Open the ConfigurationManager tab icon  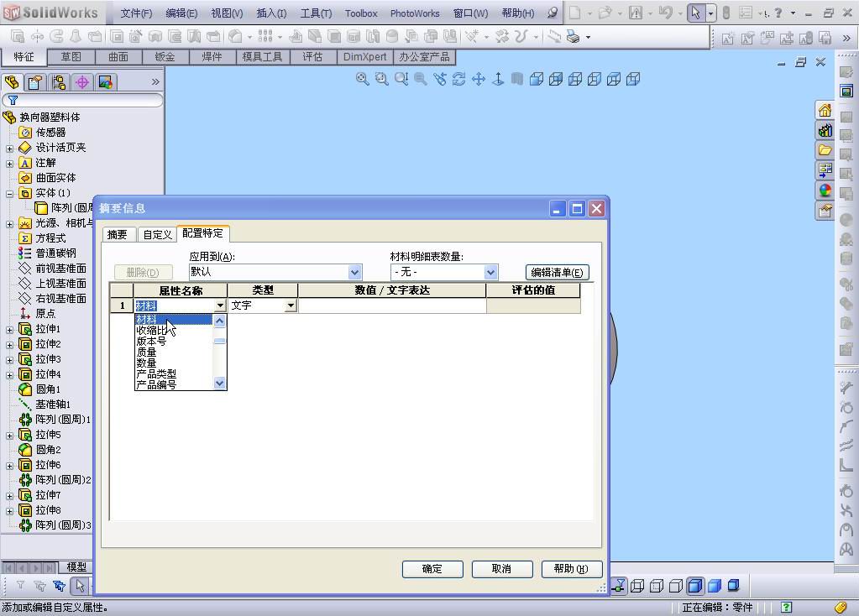click(x=59, y=82)
